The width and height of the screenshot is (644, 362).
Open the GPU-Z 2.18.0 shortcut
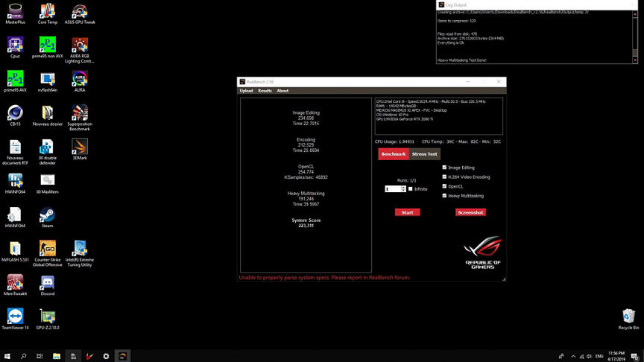tap(47, 316)
